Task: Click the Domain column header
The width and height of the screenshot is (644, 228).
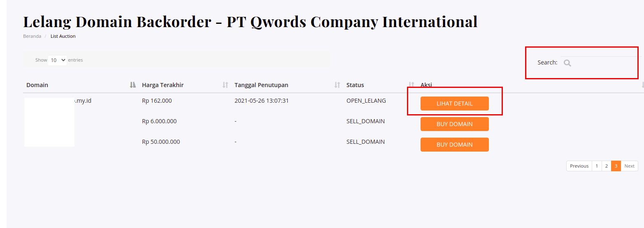Action: pyautogui.click(x=37, y=85)
